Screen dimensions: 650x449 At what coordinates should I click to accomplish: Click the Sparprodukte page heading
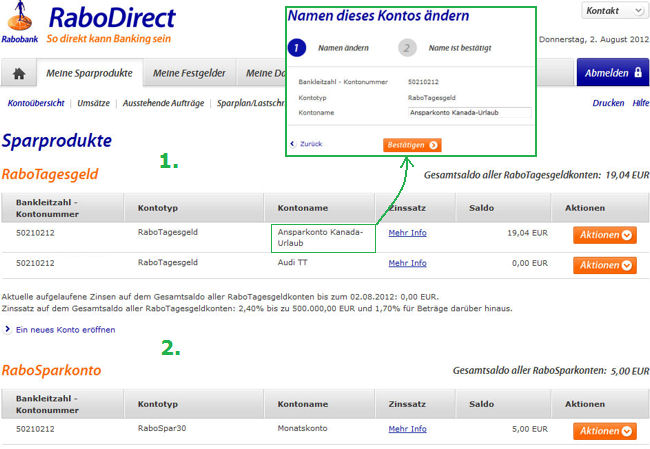57,141
